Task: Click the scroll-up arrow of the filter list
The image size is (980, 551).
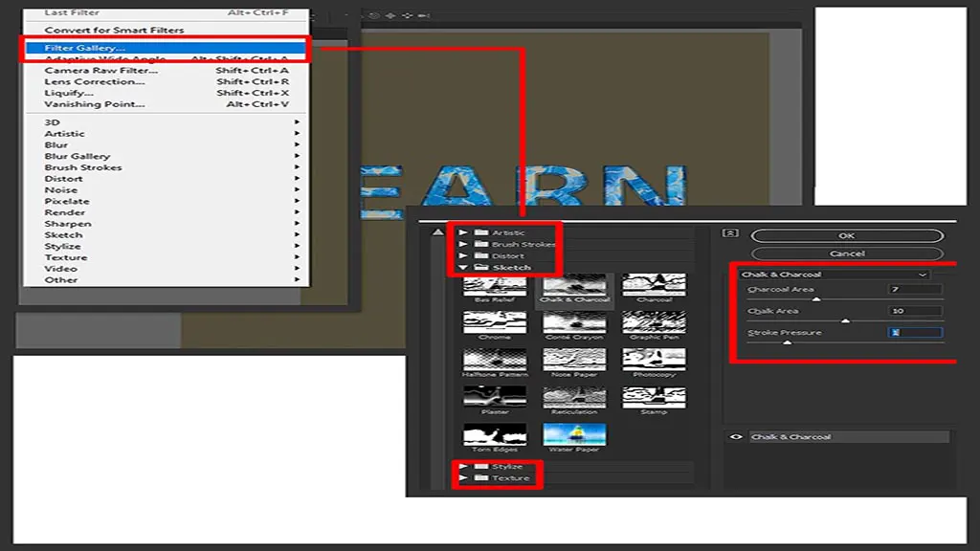Action: point(438,232)
